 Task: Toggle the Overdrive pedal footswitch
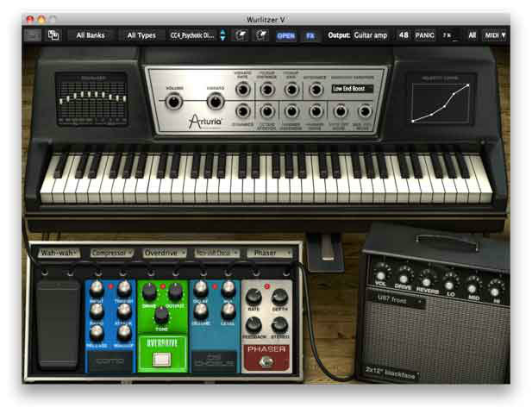click(162, 360)
